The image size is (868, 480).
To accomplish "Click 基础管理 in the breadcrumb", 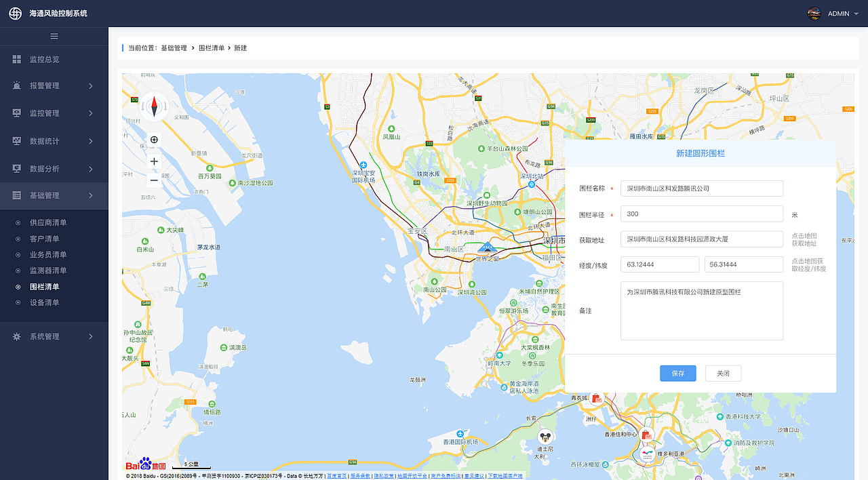I will point(174,48).
